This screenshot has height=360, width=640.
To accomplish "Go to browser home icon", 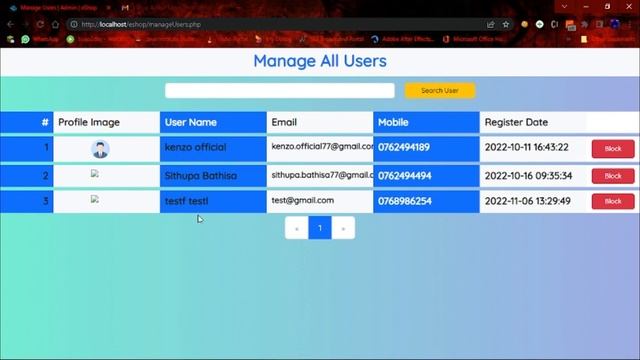I will (x=56, y=24).
